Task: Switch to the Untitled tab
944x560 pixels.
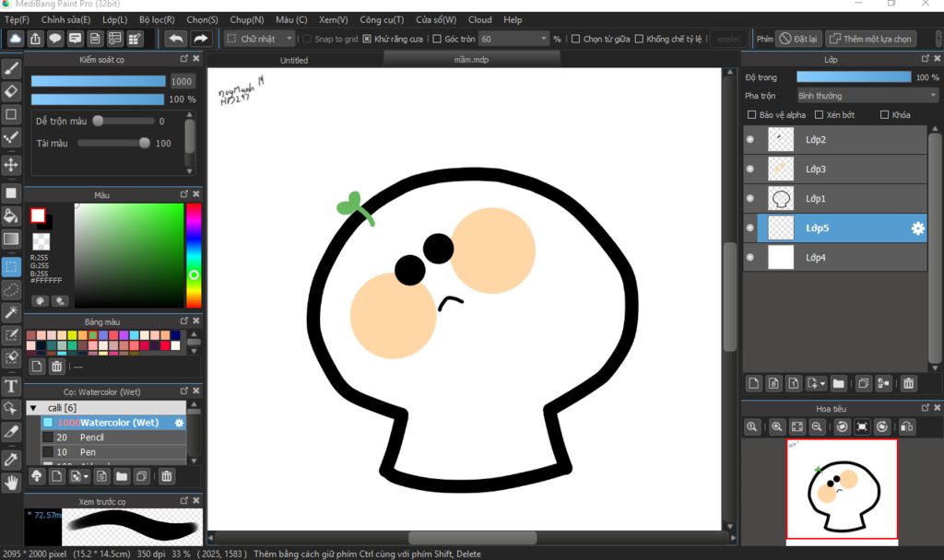Action: pyautogui.click(x=294, y=60)
